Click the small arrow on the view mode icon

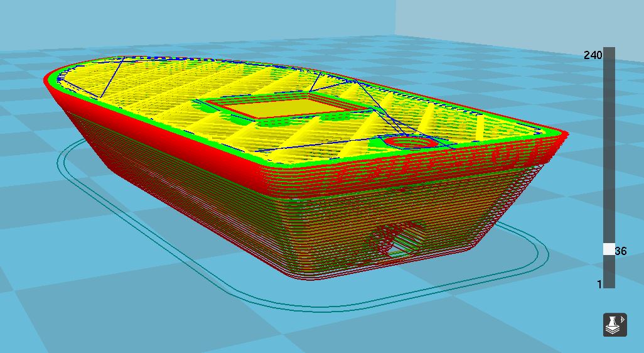point(622,320)
